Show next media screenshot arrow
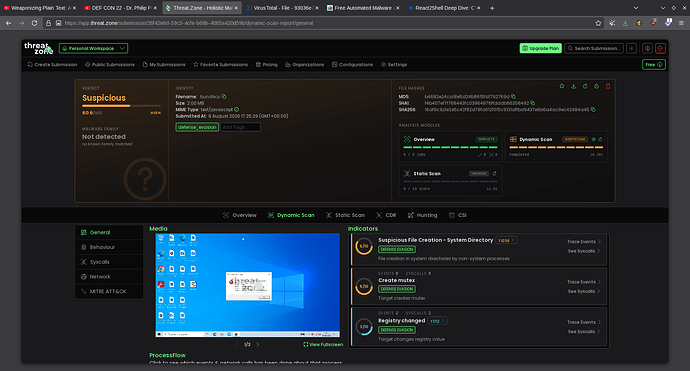The height and width of the screenshot is (371, 690). point(257,344)
